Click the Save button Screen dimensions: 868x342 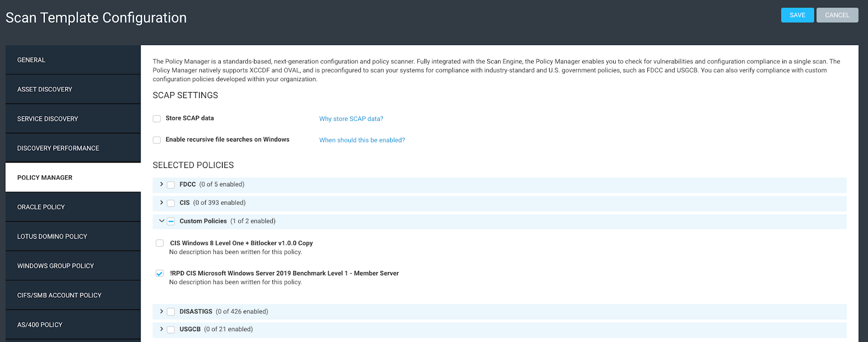coord(797,15)
